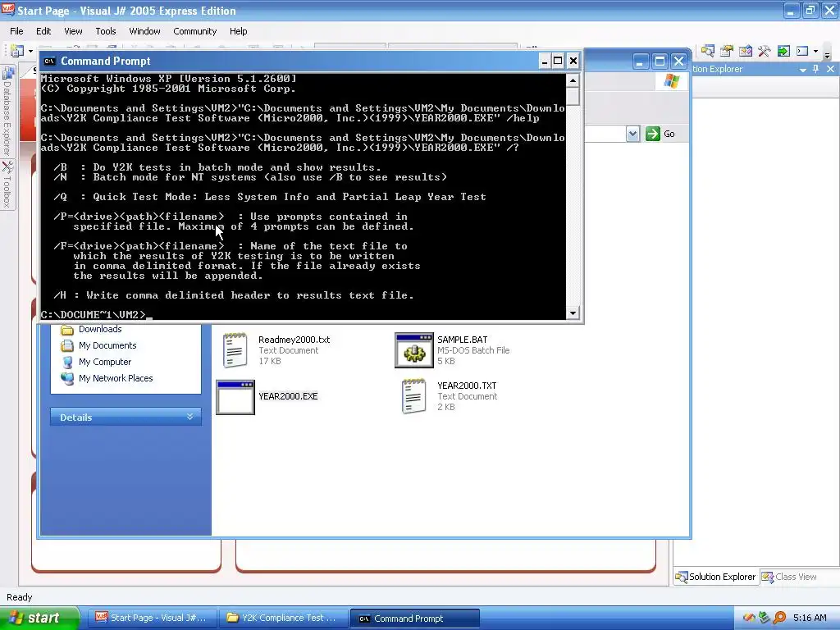Open the My Documents link in the Explorer sidebar
Viewport: 840px width, 630px height.
tap(107, 345)
